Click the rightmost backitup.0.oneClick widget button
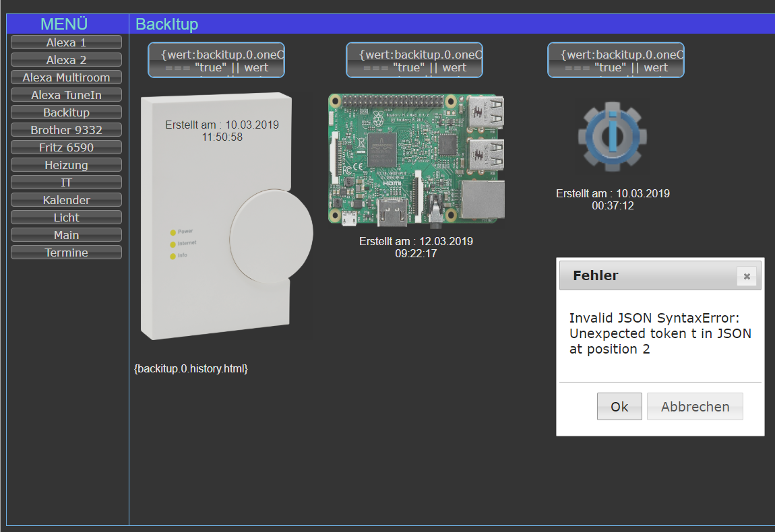This screenshot has height=532, width=775. pos(615,59)
